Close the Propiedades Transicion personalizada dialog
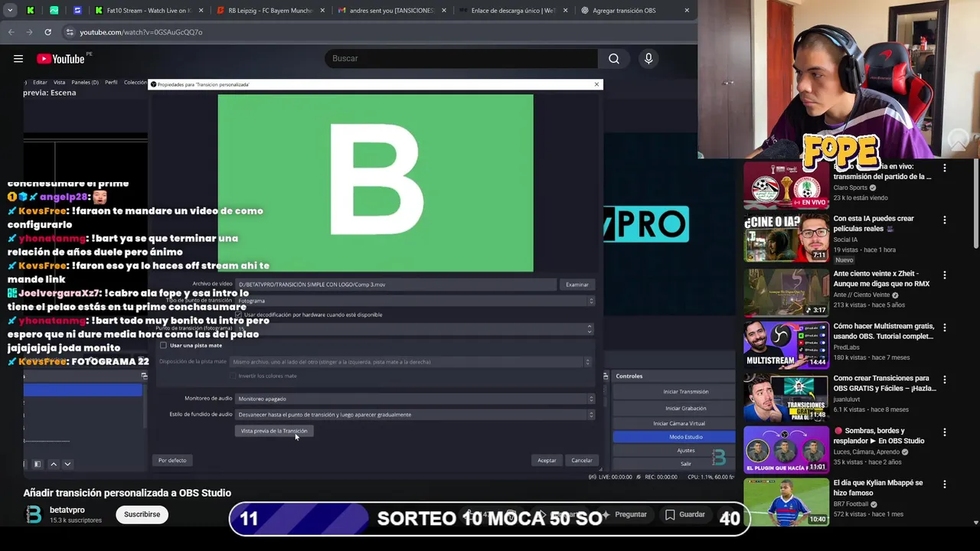The image size is (980, 551). tap(596, 84)
